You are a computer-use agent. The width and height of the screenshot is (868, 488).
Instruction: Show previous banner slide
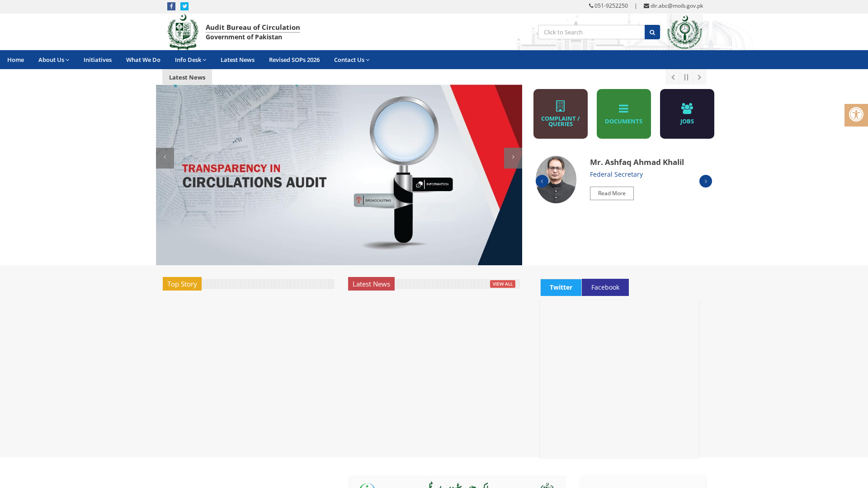pos(165,158)
